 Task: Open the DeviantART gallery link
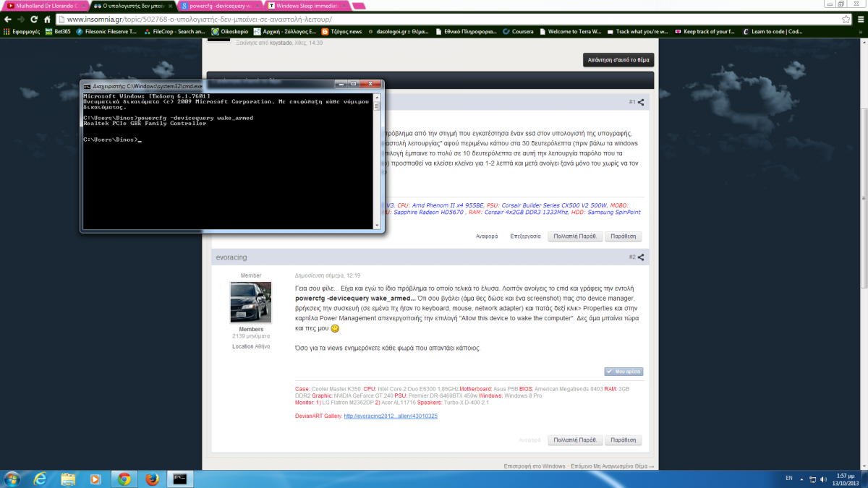coord(391,416)
